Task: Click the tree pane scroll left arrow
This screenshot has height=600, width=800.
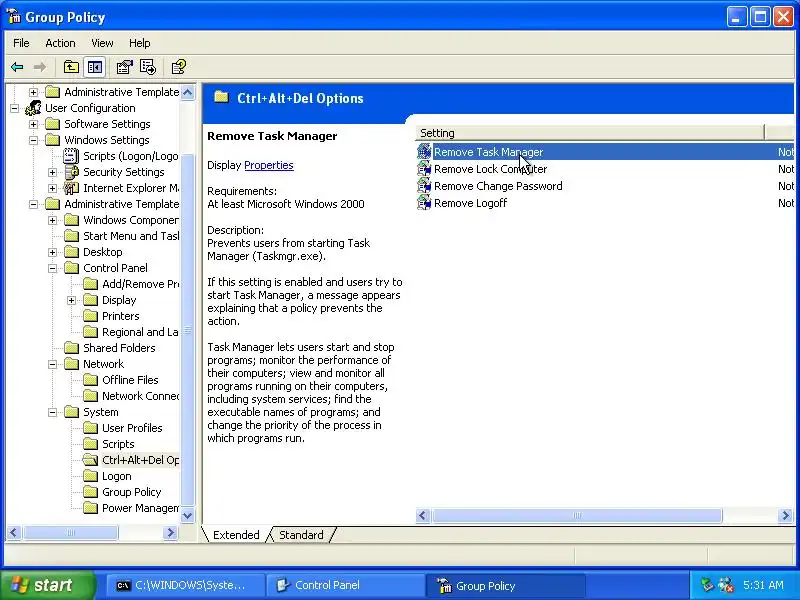Action: [x=14, y=533]
